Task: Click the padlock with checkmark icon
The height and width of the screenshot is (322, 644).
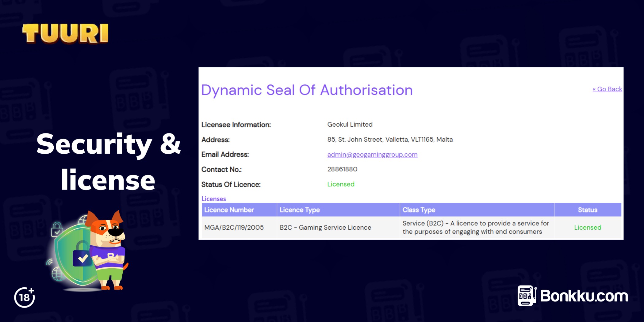Action: click(x=82, y=255)
